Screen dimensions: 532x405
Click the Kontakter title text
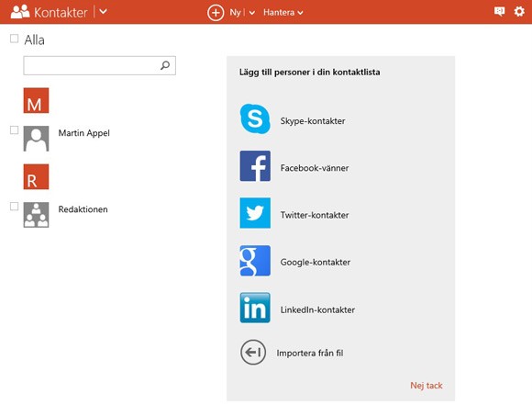click(61, 13)
